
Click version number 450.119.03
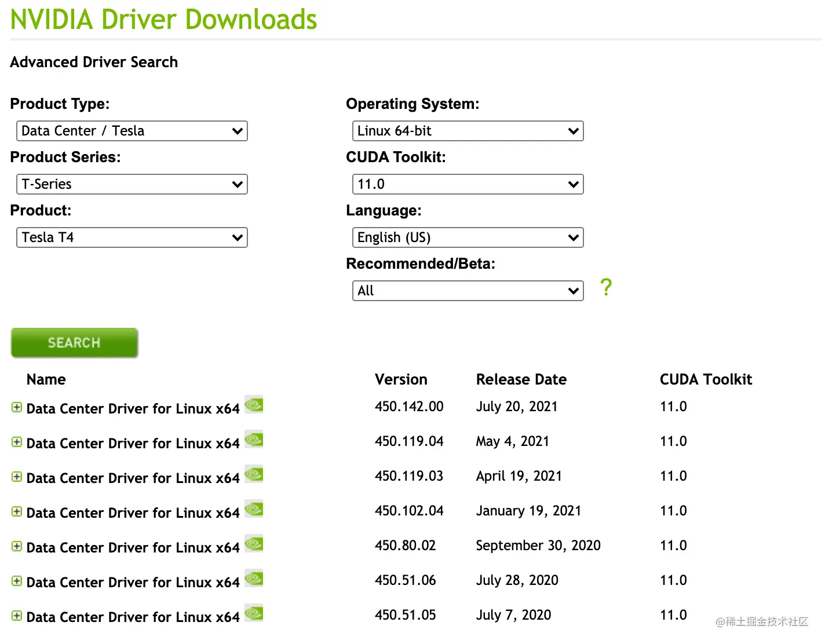[x=409, y=476]
